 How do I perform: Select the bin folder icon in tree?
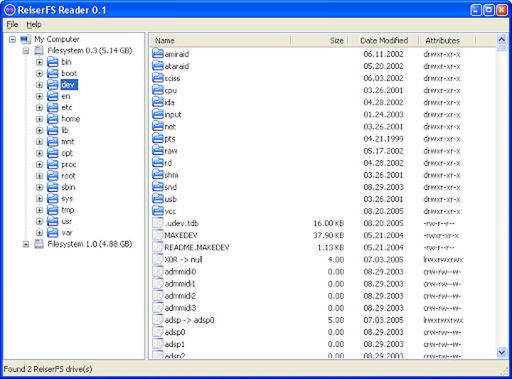(x=53, y=62)
